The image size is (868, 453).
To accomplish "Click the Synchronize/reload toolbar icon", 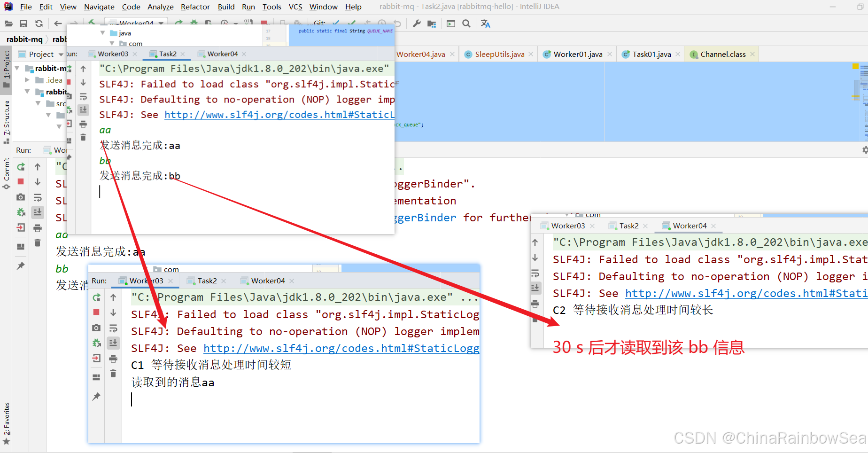I will click(39, 23).
